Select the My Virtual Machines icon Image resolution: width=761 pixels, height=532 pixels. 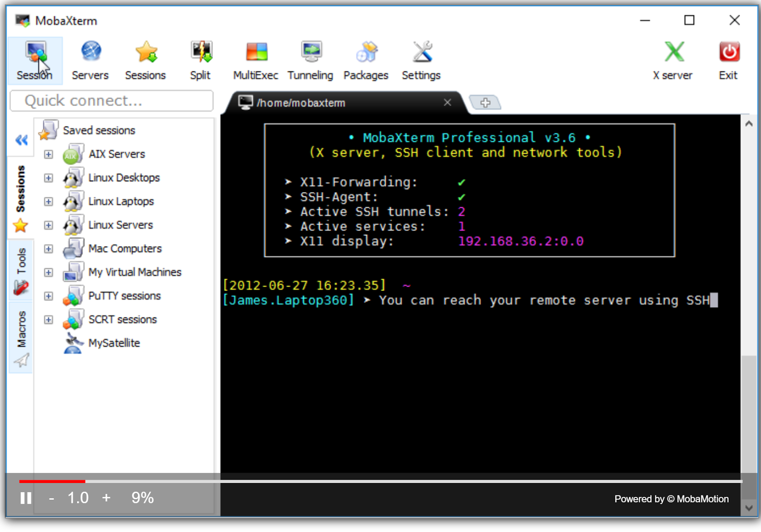tap(73, 272)
